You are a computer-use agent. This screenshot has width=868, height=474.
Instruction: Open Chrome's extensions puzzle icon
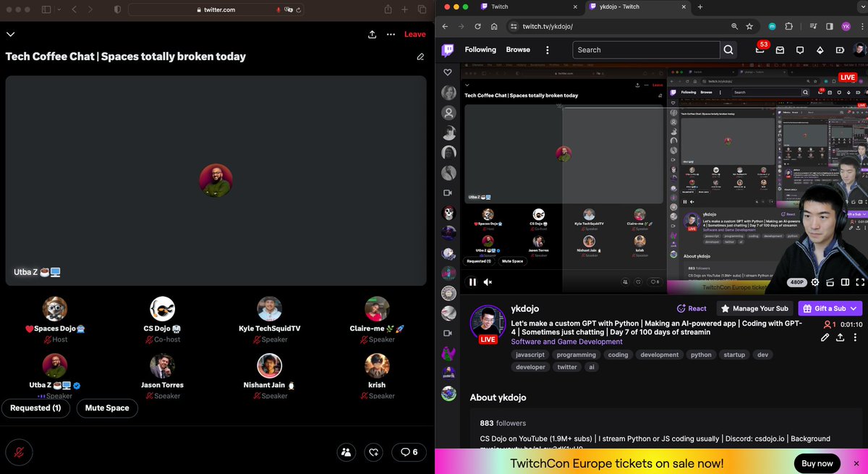[x=788, y=26]
